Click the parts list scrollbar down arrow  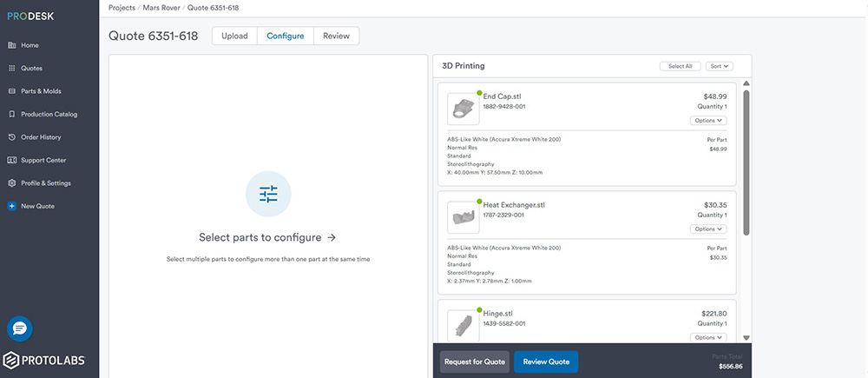click(x=746, y=337)
